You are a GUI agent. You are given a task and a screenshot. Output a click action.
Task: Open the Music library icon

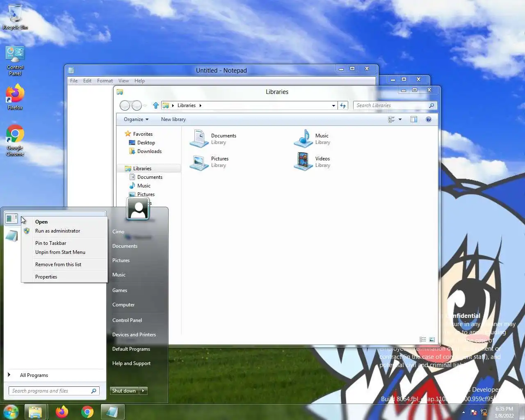(x=304, y=139)
